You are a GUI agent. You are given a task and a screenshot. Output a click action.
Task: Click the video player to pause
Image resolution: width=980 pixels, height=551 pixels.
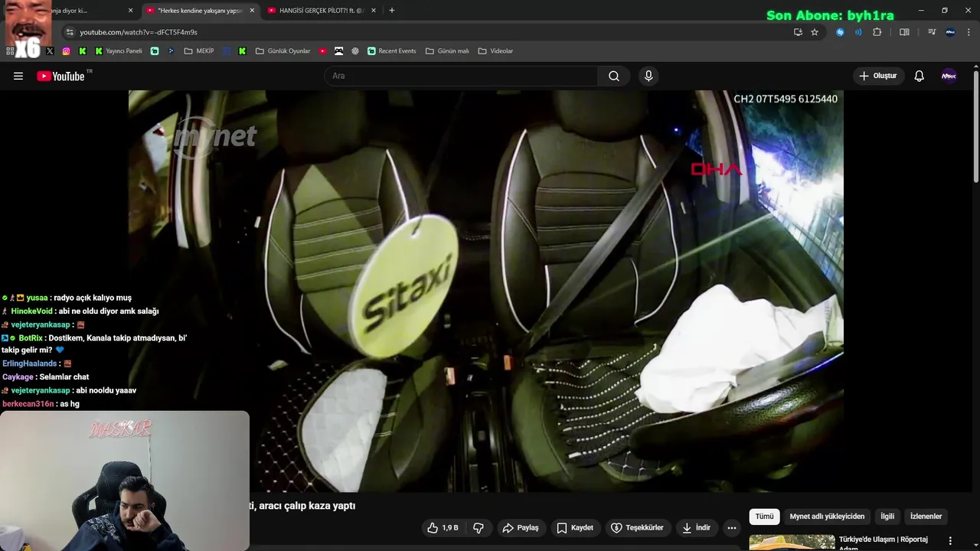(x=486, y=291)
